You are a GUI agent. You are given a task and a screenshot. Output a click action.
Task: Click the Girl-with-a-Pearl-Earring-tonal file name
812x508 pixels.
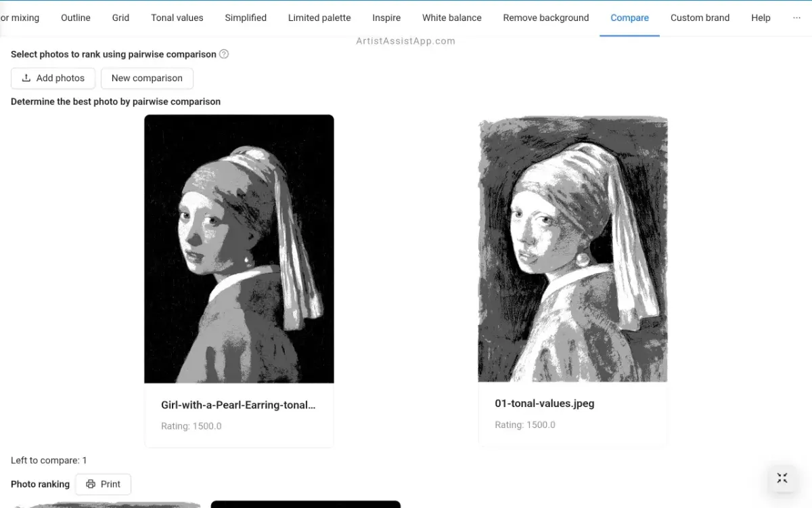[x=238, y=405]
